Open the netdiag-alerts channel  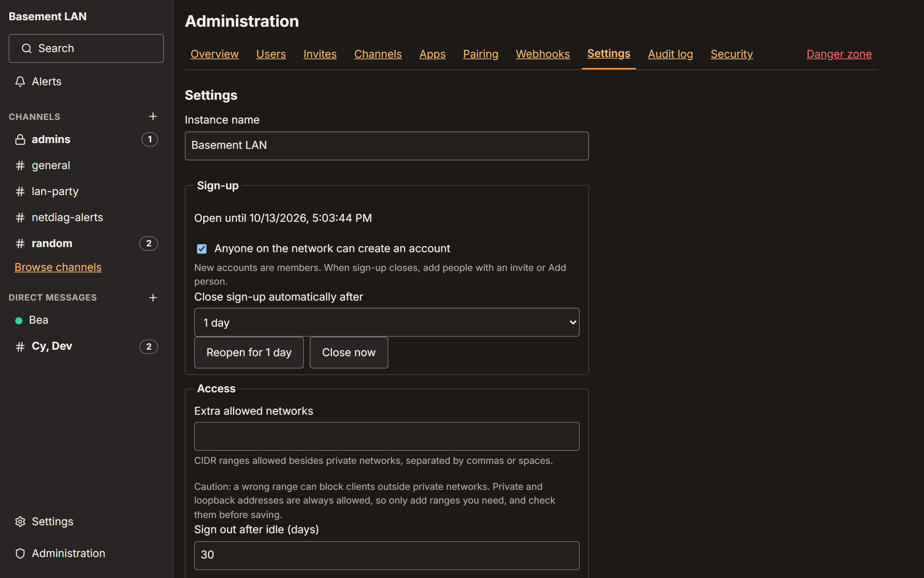point(86,217)
